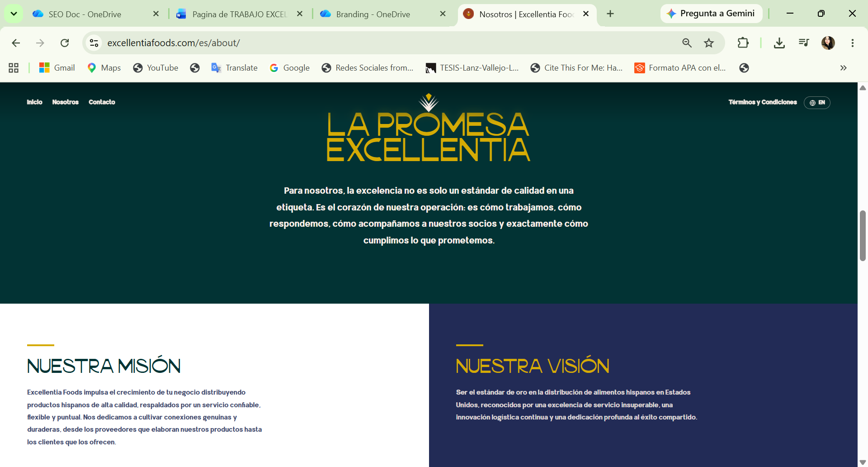The image size is (868, 467).
Task: Go forward to next page
Action: tap(40, 43)
